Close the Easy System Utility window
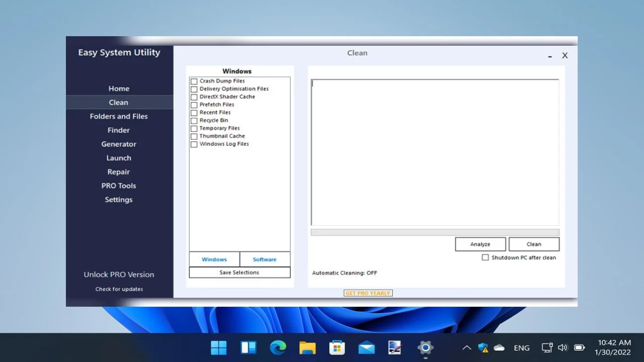644x362 pixels. coord(565,56)
